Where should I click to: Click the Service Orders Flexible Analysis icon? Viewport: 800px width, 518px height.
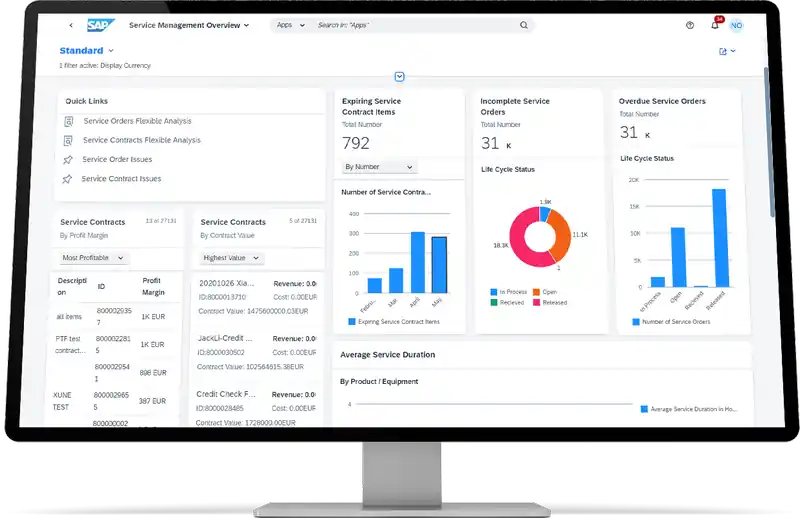pos(69,121)
